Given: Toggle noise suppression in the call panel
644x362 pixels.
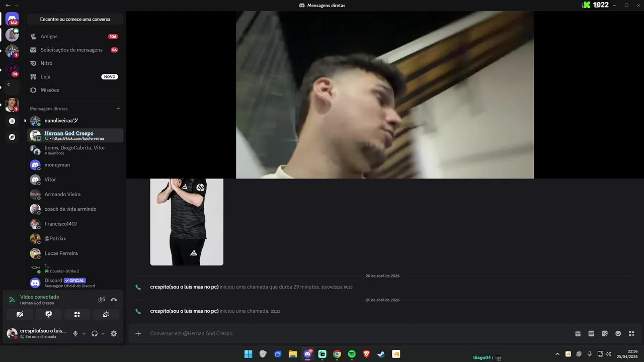Looking at the screenshot, I should pos(102,300).
